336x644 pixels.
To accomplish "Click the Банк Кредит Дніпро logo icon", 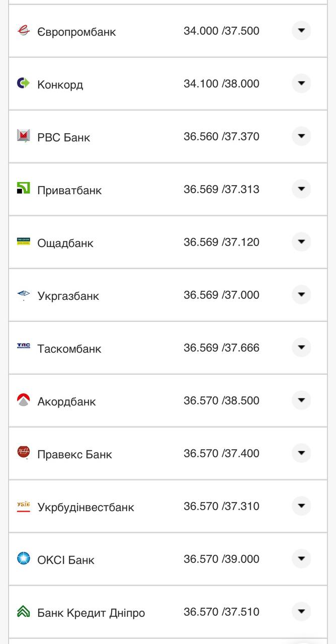I will [24, 612].
